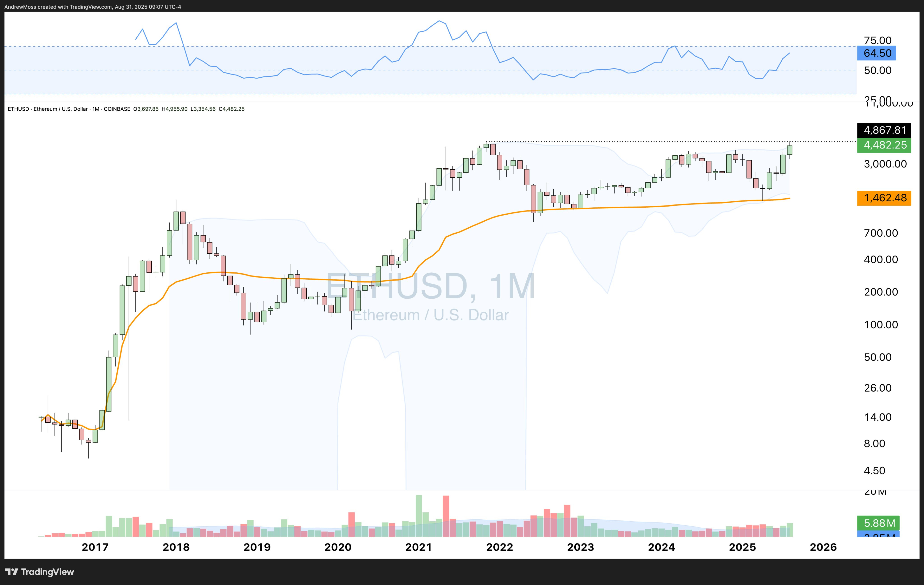Image resolution: width=924 pixels, height=585 pixels.
Task: Click the green 4,482.25 current price tag
Action: (x=884, y=145)
